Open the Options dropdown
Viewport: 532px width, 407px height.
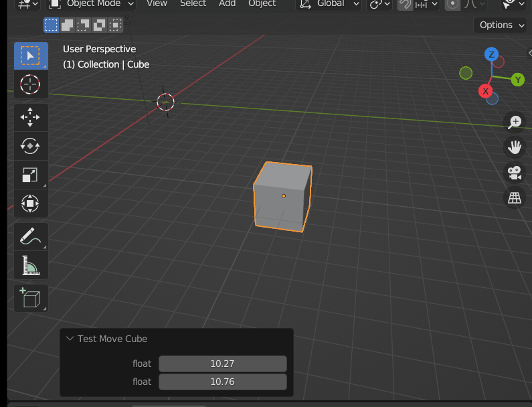click(x=500, y=25)
